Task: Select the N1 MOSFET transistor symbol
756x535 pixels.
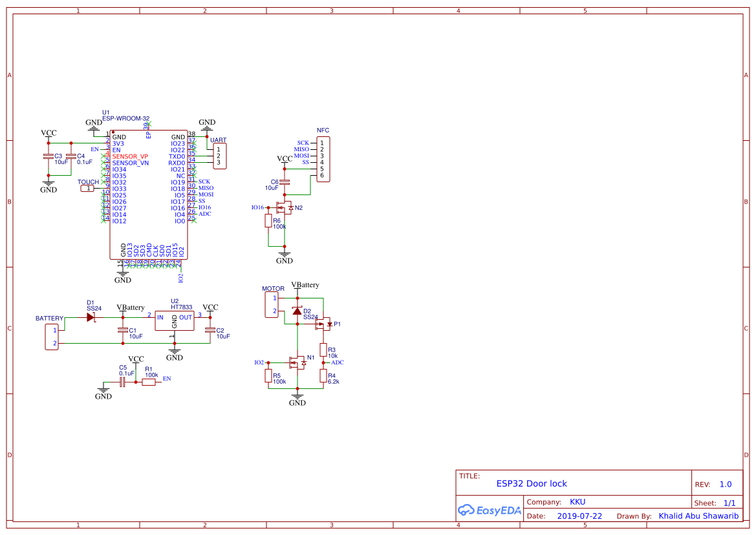Action: (x=297, y=362)
